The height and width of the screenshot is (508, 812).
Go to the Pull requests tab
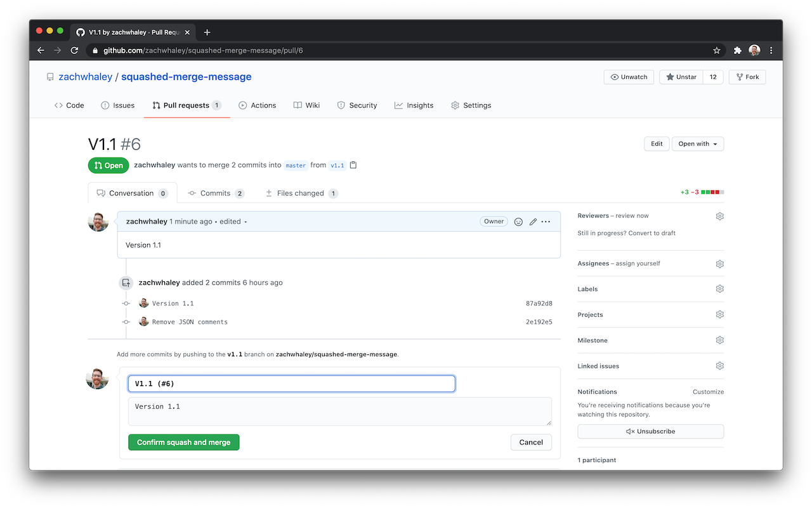coord(187,105)
